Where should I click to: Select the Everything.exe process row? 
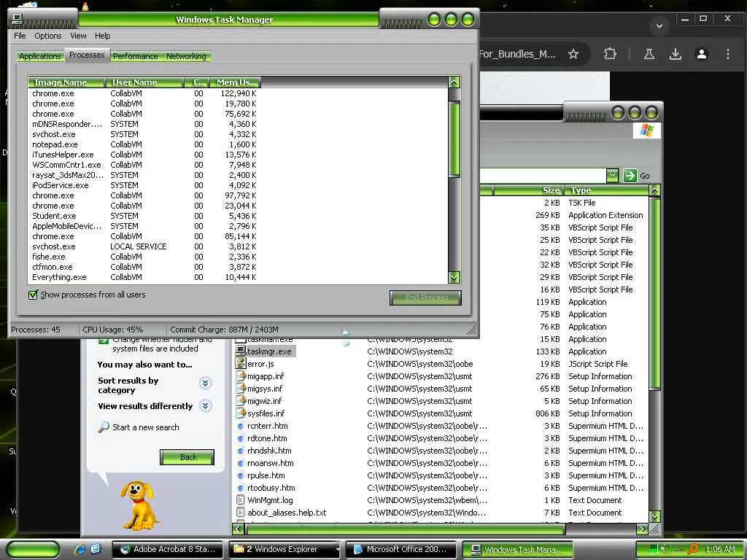click(x=144, y=277)
